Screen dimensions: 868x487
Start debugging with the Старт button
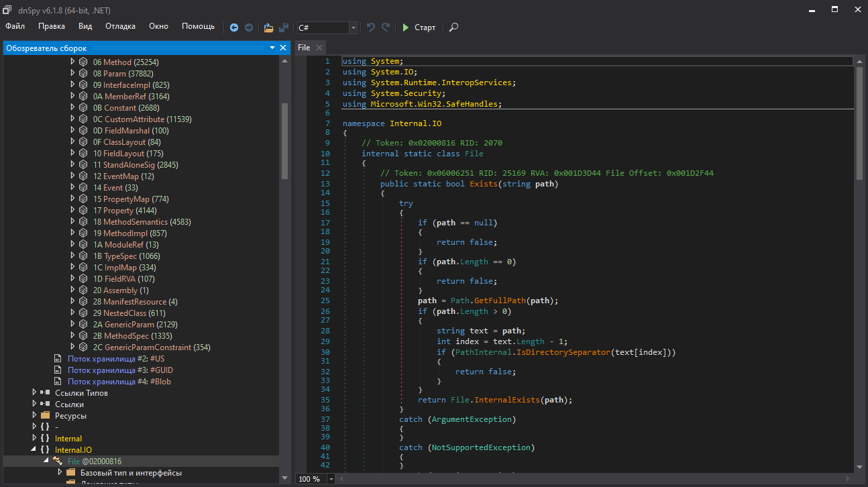[419, 28]
